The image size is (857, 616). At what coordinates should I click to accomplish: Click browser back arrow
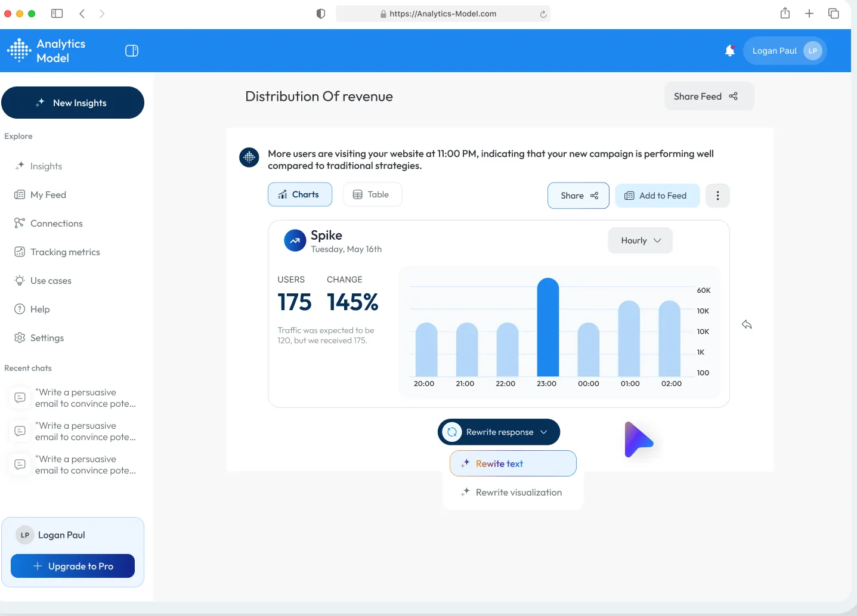82,13
